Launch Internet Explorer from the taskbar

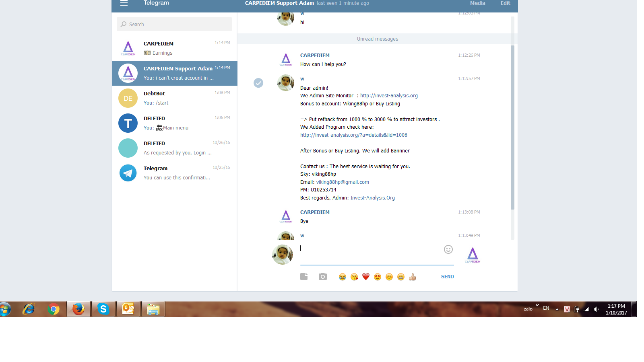coord(29,309)
